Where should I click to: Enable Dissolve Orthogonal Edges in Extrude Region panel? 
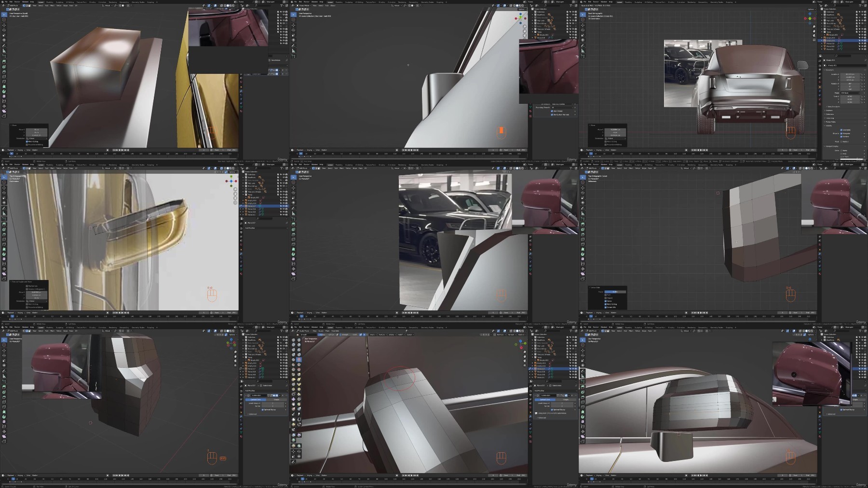coord(27,289)
